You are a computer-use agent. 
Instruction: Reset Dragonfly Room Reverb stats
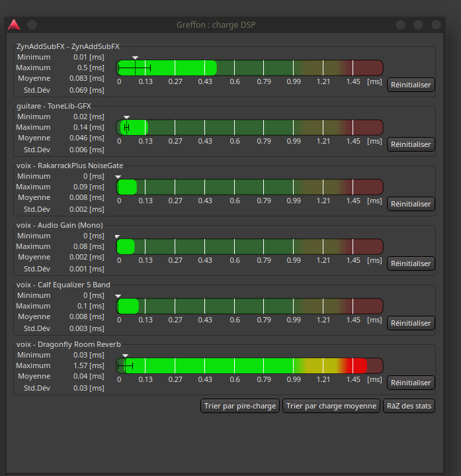click(411, 383)
